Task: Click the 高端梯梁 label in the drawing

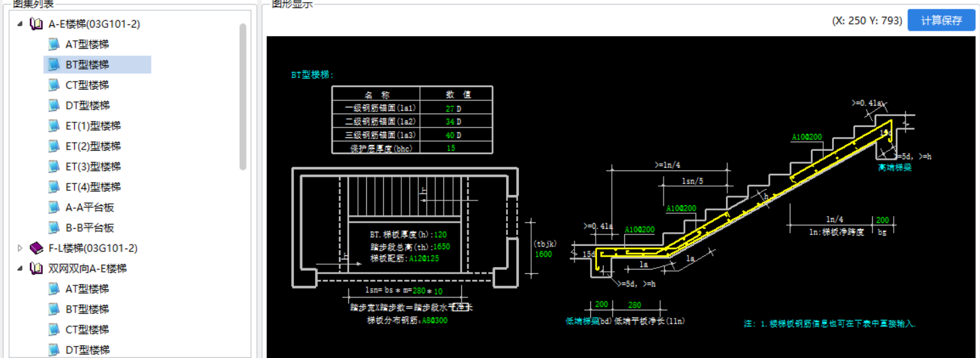Action: [x=894, y=166]
